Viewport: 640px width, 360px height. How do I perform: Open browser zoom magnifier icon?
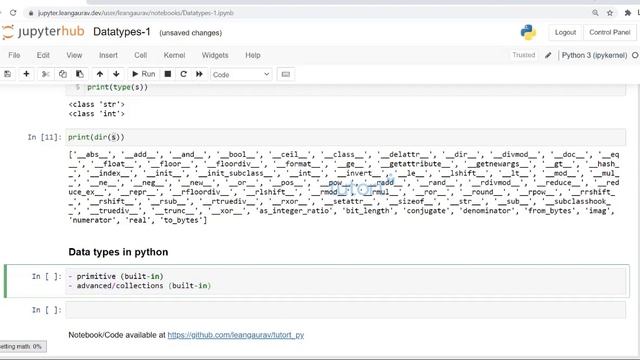pyautogui.click(x=595, y=13)
